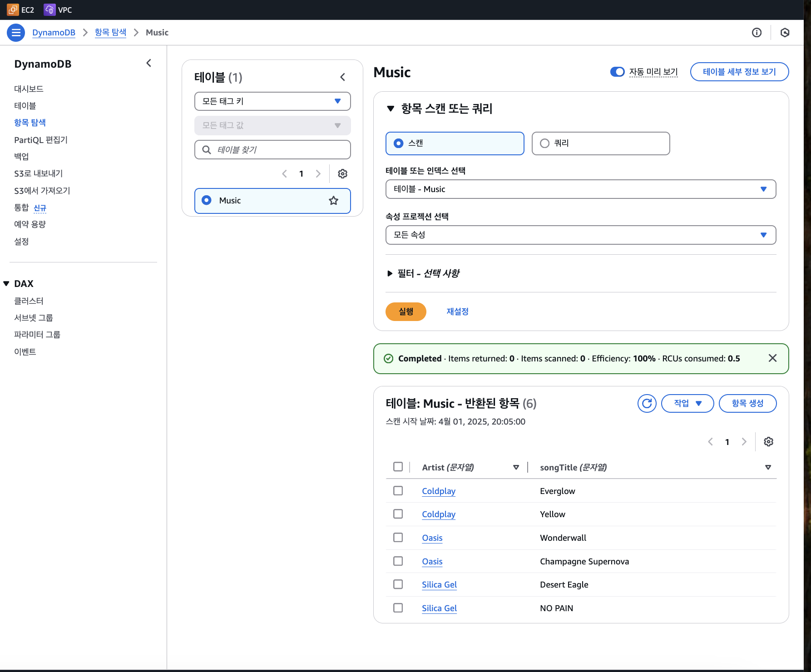The width and height of the screenshot is (811, 672).
Task: Open the info panel icon
Action: [757, 33]
